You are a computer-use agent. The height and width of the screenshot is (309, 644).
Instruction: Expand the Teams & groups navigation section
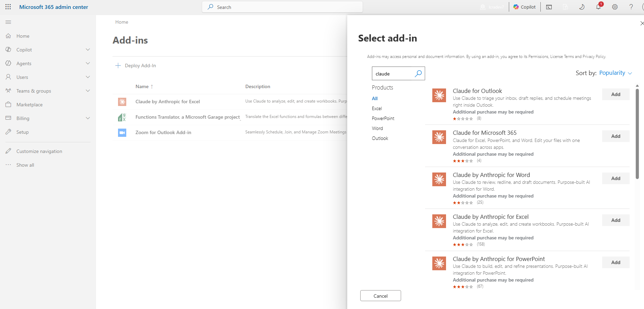(x=88, y=91)
